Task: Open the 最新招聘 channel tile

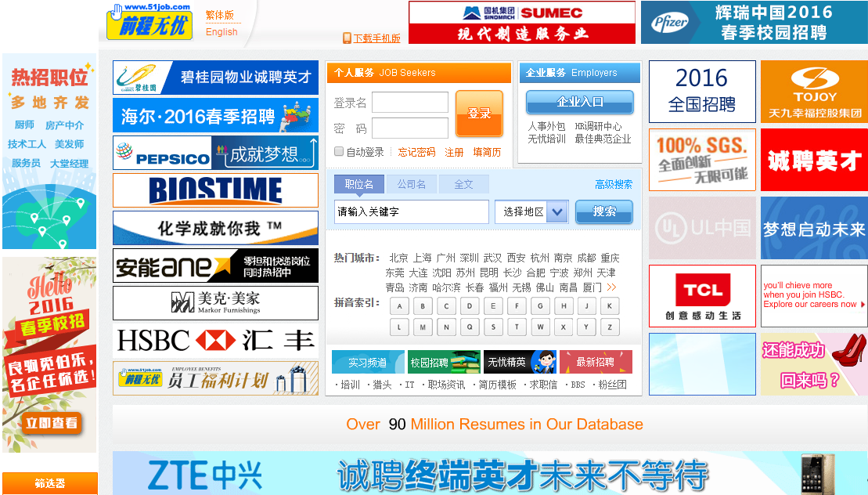Action: click(x=596, y=362)
